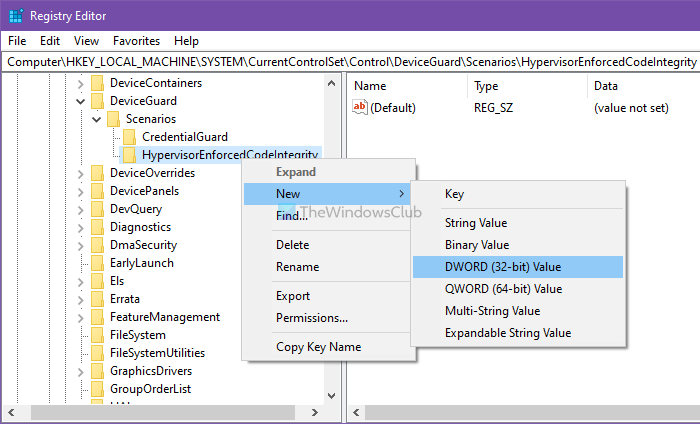Expand the DeviceOverrides key

pos(80,174)
